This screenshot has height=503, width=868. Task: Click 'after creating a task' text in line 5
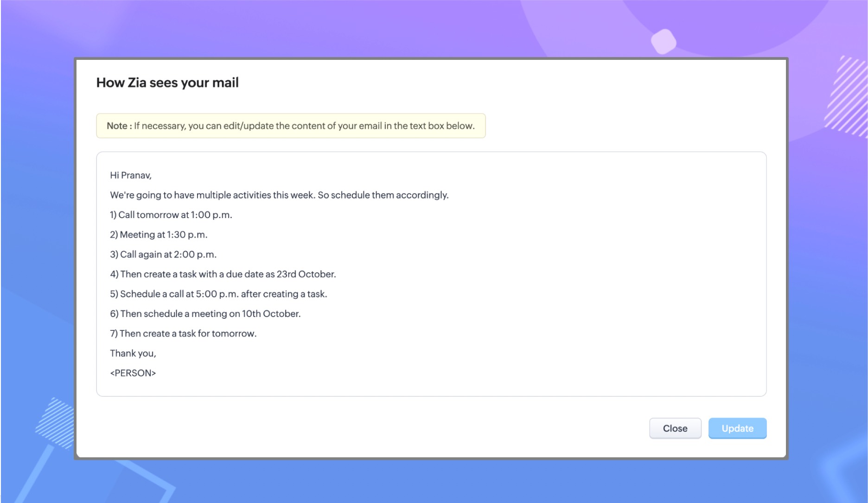(x=284, y=294)
